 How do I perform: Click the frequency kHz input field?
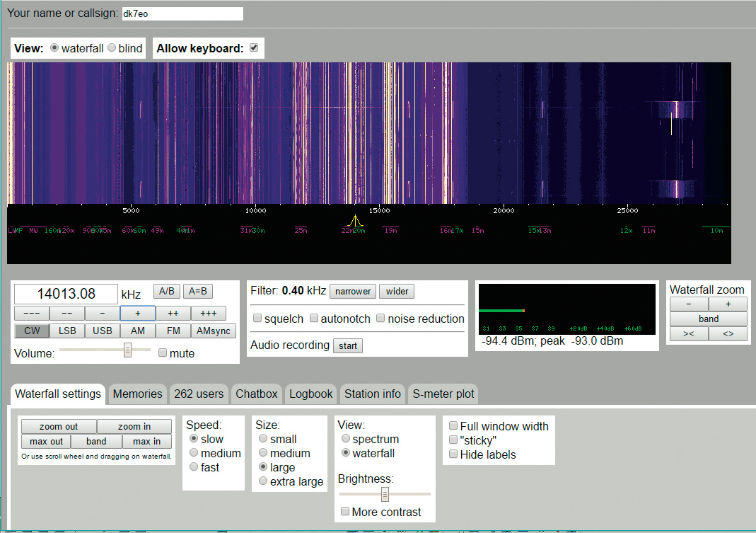click(66, 294)
